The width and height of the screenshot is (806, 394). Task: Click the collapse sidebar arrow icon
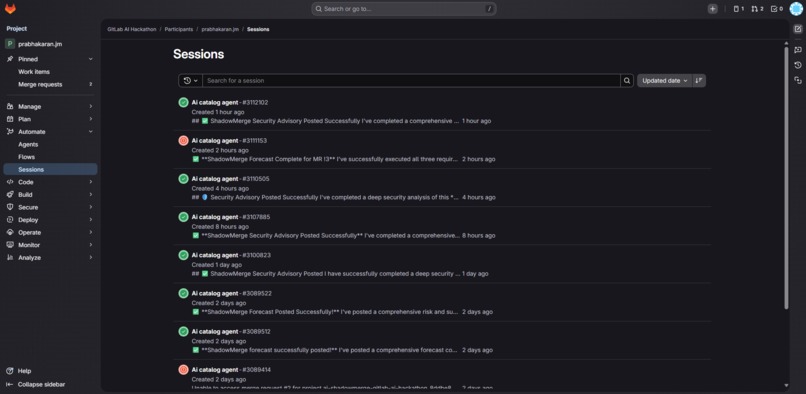(x=9, y=384)
